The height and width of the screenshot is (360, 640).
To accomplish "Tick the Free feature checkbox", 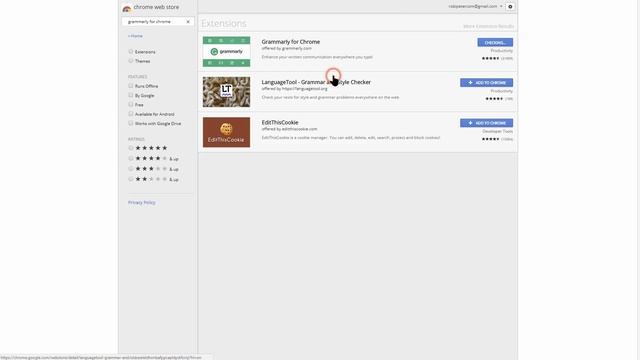I will [x=131, y=104].
